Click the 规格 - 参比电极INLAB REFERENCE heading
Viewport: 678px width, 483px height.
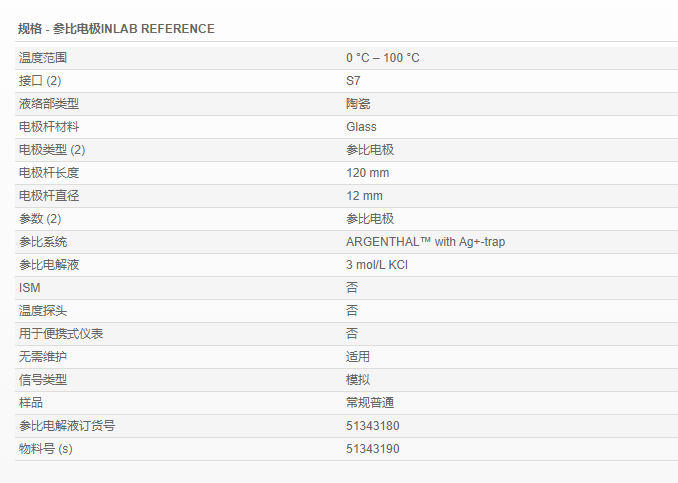[116, 29]
